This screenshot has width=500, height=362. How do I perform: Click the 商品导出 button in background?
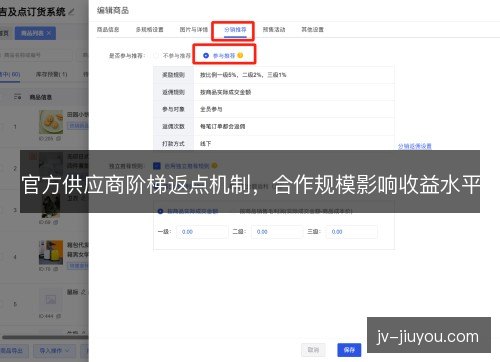click(13, 350)
